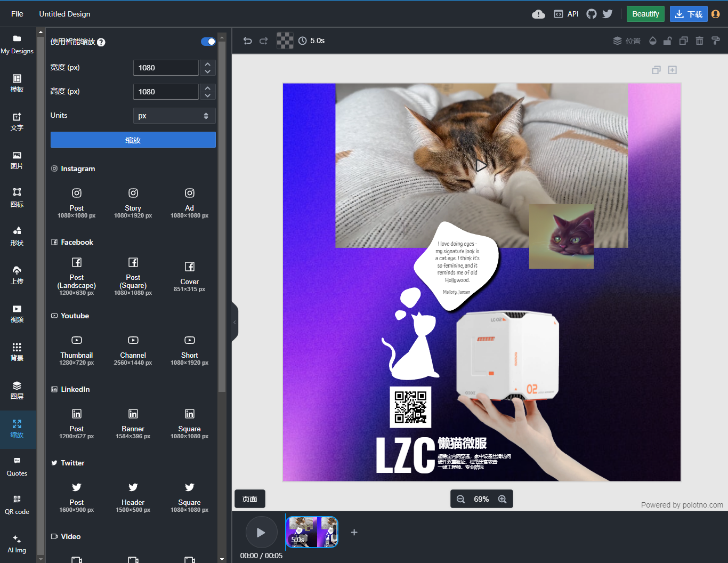This screenshot has width=728, height=563.
Task: Select Instagram Post 1080×1080 preset
Action: point(77,203)
